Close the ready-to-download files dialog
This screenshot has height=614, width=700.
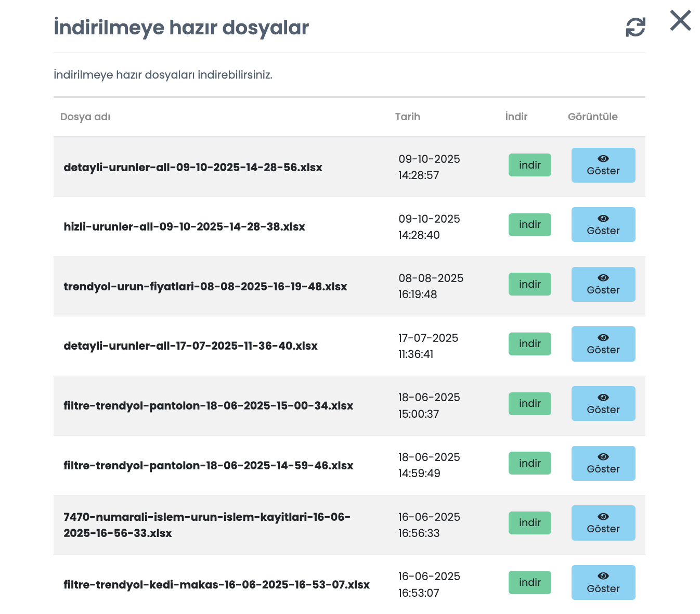(680, 21)
